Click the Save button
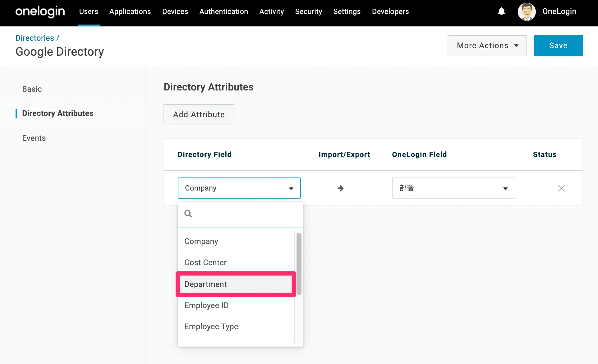The width and height of the screenshot is (598, 364). click(558, 46)
